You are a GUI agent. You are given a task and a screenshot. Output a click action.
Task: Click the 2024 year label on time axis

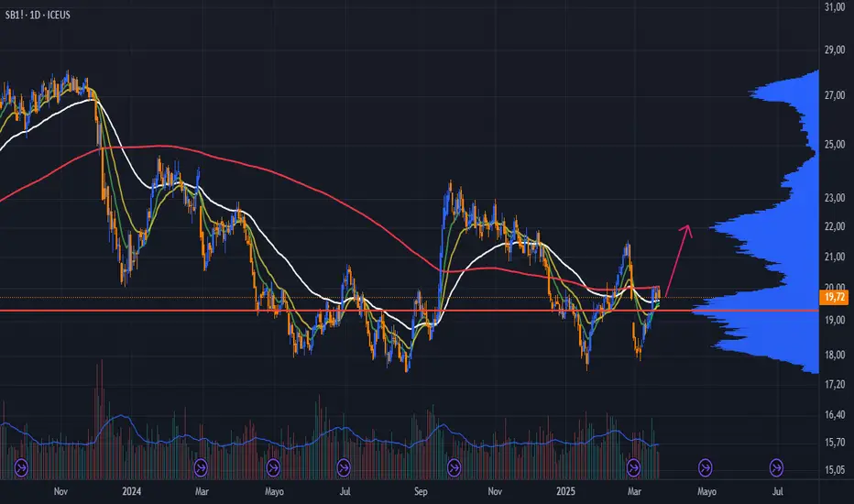point(131,491)
